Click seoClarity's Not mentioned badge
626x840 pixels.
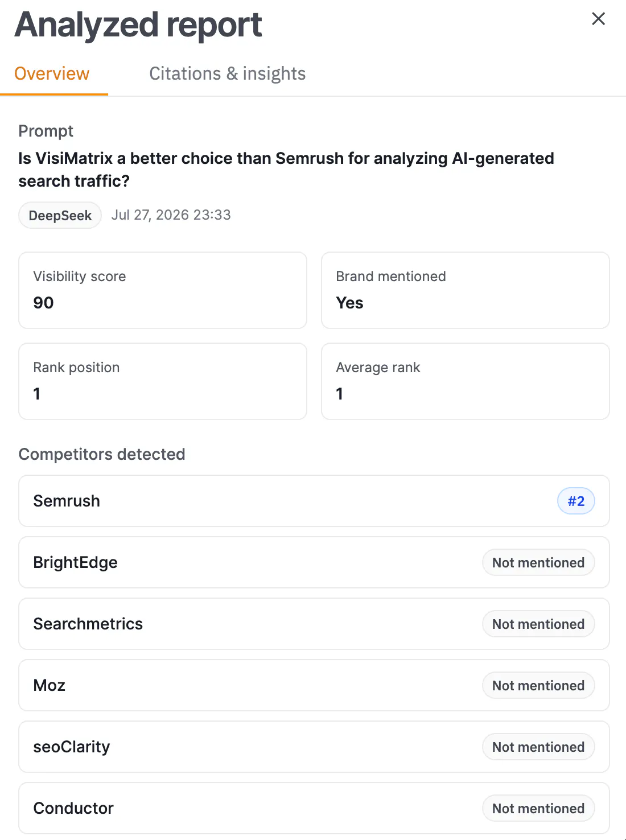pos(538,747)
